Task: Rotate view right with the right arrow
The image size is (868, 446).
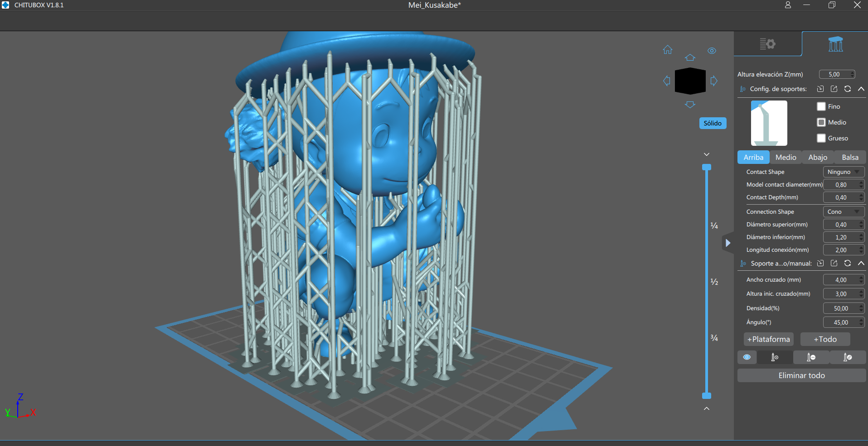Action: 714,81
